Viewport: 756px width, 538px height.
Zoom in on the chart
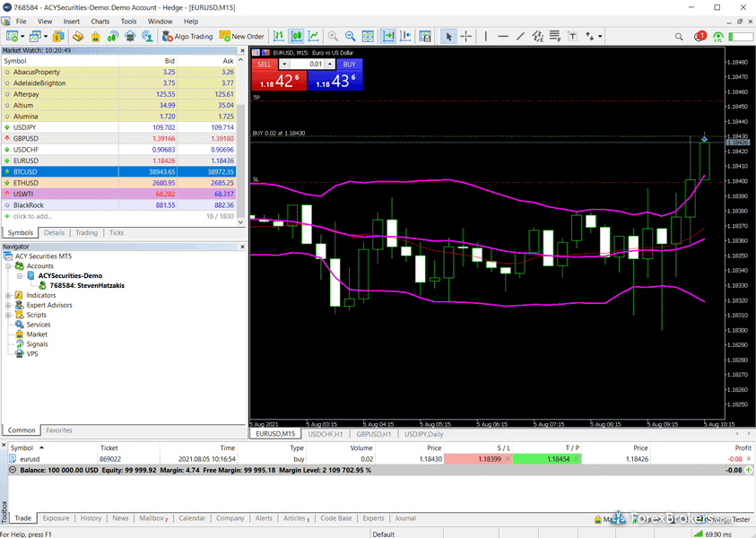333,36
